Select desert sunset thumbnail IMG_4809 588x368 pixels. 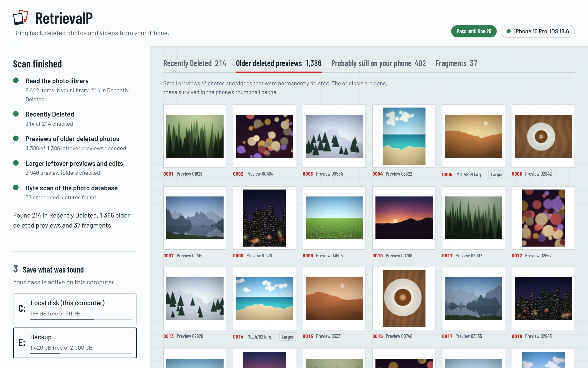473,136
